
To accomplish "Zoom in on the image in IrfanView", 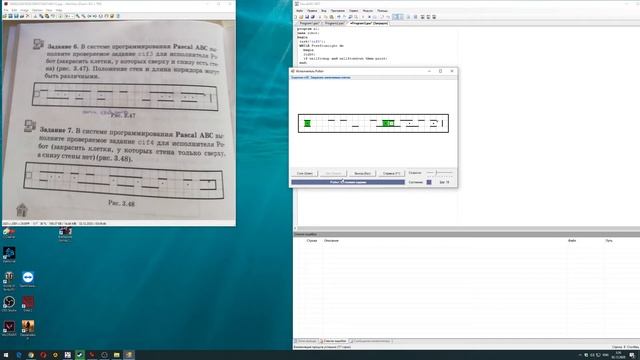I will click(x=78, y=16).
